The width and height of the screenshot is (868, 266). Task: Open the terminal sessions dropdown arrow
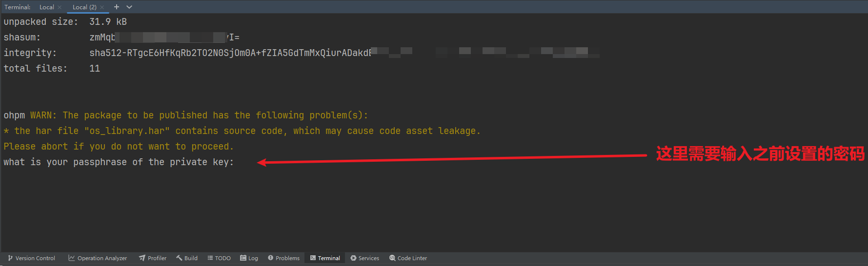pos(129,7)
